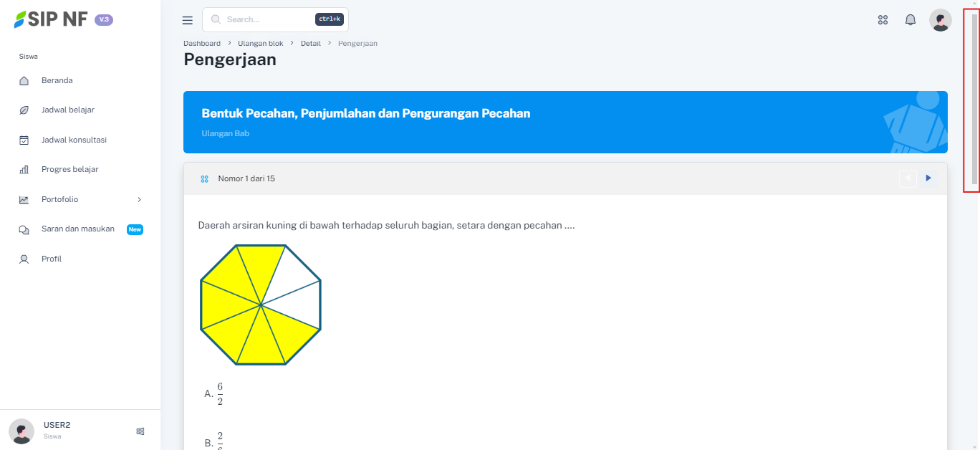Image resolution: width=980 pixels, height=450 pixels.
Task: Go to next question arrow
Action: pos(928,178)
